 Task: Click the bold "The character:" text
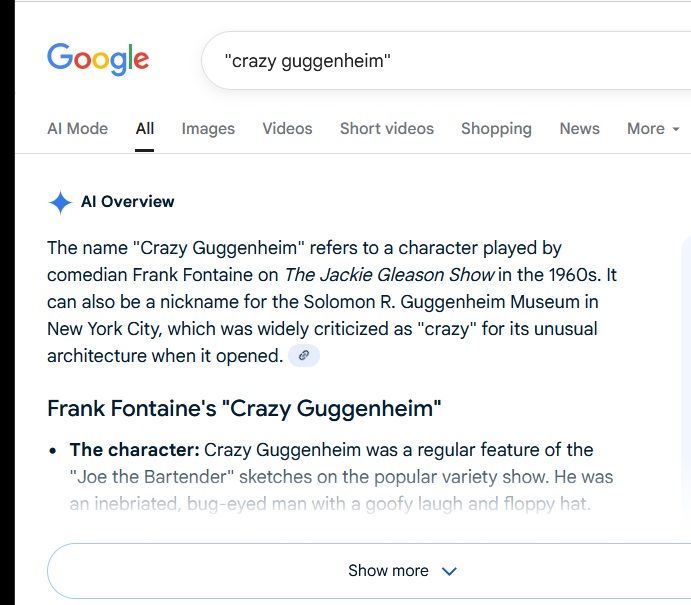coord(134,450)
